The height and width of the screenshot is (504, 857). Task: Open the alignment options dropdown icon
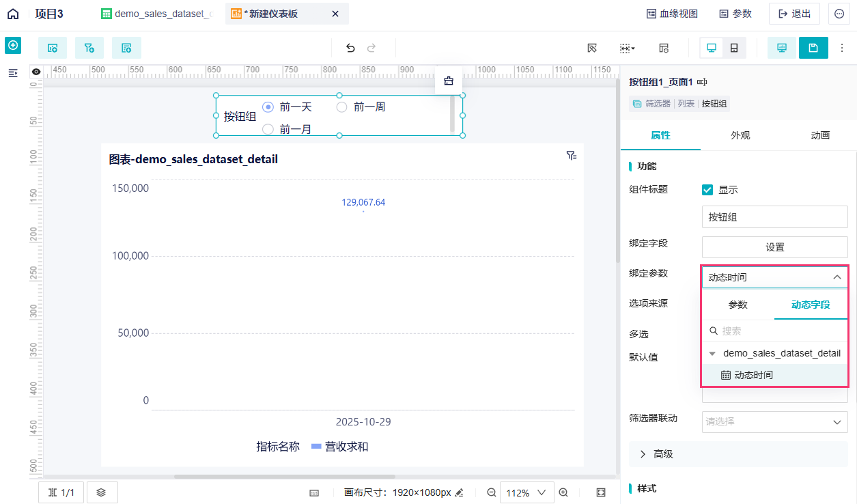(x=628, y=48)
